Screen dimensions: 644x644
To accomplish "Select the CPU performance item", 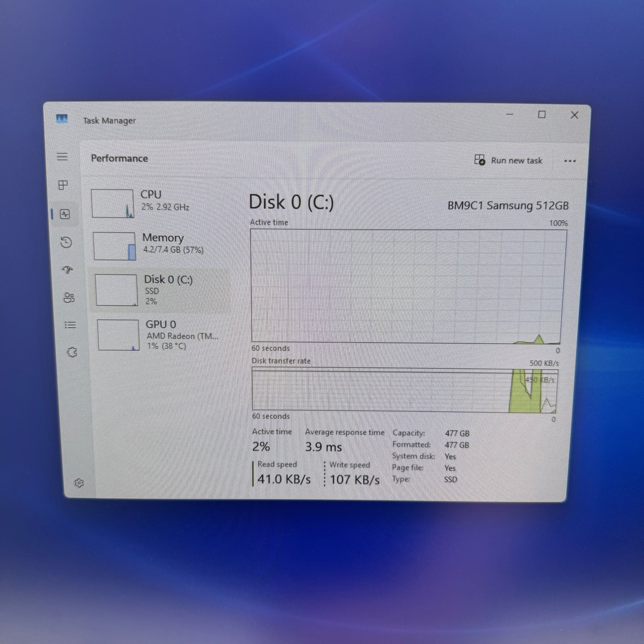I will (158, 203).
